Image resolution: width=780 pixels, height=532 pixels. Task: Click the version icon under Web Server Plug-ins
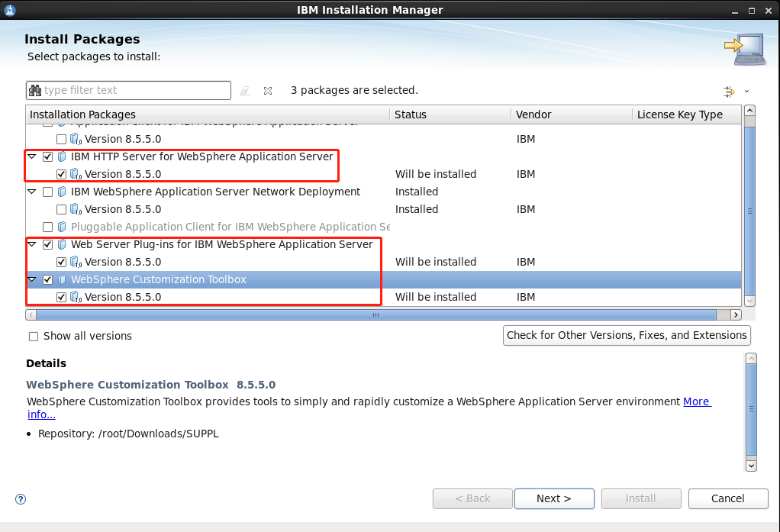tap(76, 262)
